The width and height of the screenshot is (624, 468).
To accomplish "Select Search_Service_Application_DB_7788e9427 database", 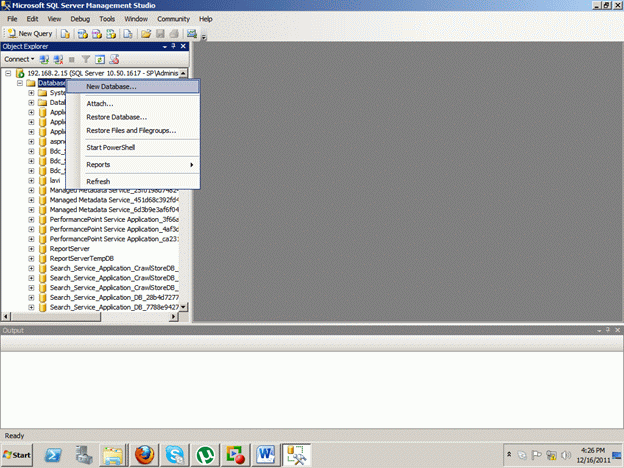I will point(114,307).
